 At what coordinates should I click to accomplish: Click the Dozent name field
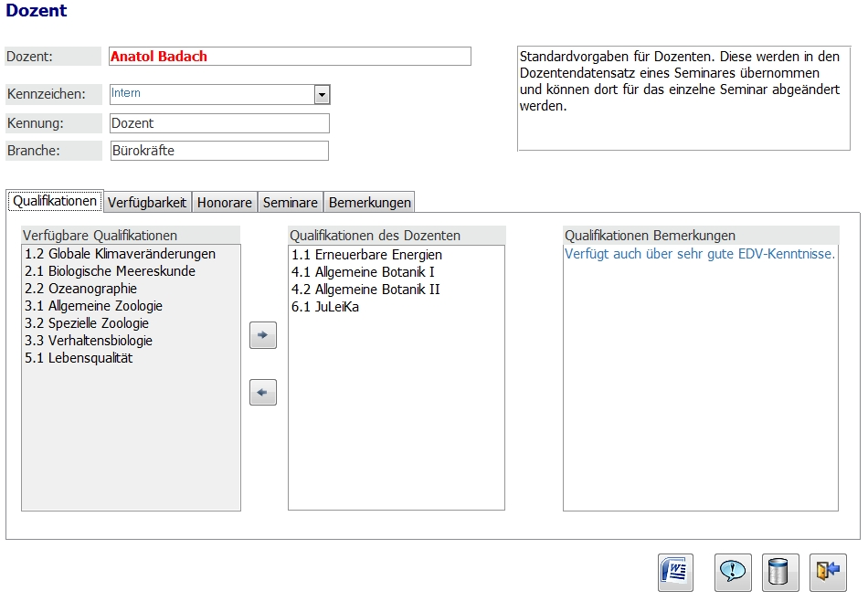(x=289, y=57)
